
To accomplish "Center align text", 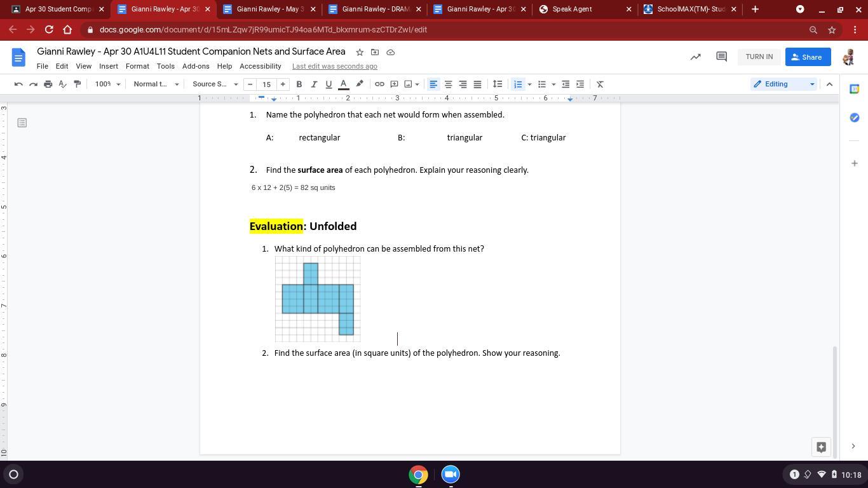I will click(448, 84).
